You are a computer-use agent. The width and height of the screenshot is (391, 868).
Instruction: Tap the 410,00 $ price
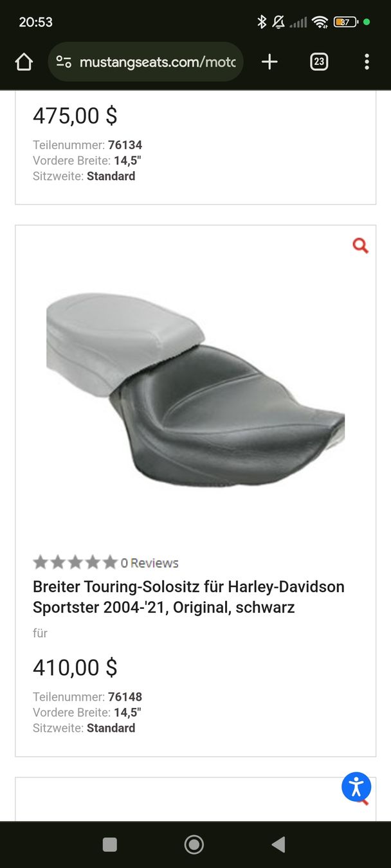(75, 667)
